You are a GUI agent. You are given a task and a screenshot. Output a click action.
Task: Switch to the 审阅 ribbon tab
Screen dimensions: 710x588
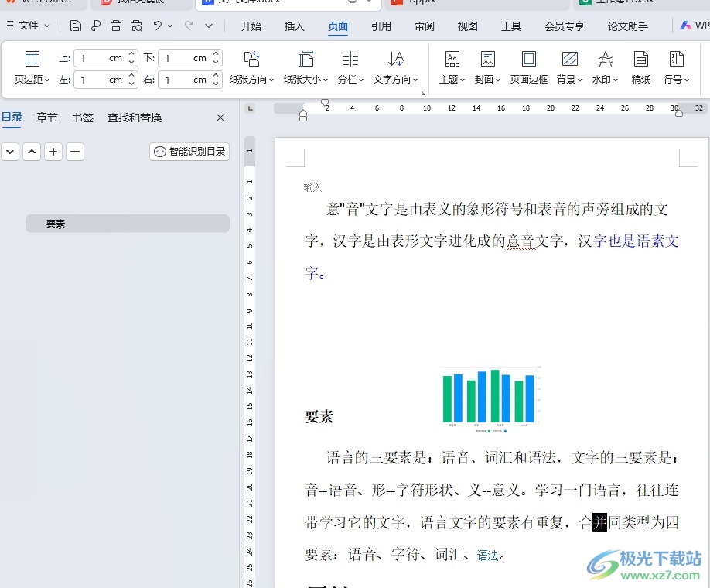coord(425,26)
